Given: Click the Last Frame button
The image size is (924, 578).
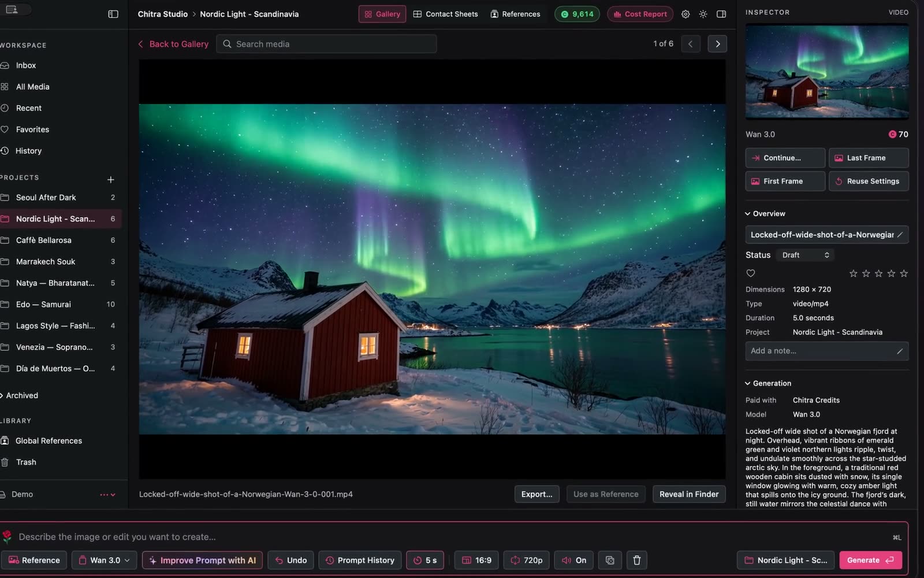Looking at the screenshot, I should pyautogui.click(x=869, y=158).
